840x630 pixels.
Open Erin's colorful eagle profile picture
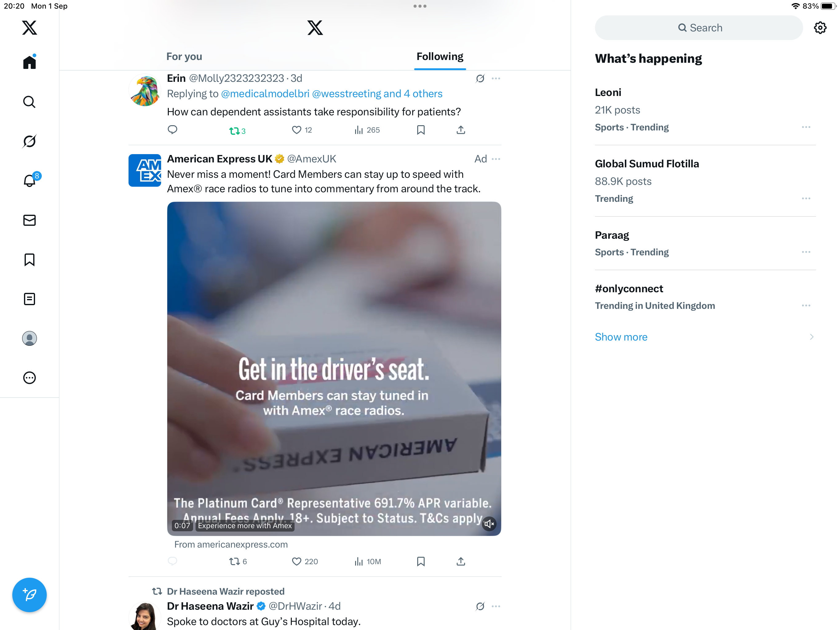click(144, 90)
